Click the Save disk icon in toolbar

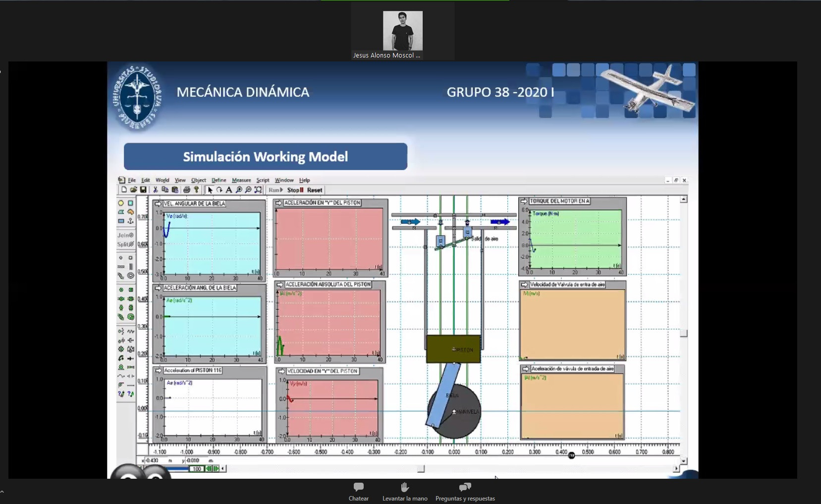tap(143, 190)
